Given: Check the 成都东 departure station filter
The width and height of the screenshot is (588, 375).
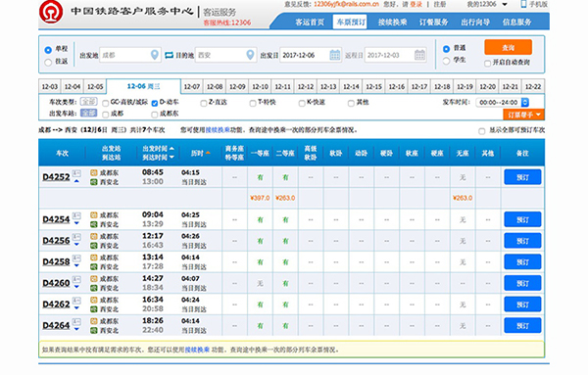Looking at the screenshot, I should tap(155, 115).
